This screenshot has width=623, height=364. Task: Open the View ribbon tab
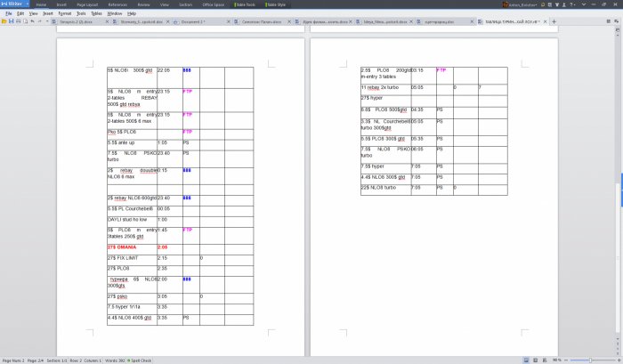click(x=164, y=4)
